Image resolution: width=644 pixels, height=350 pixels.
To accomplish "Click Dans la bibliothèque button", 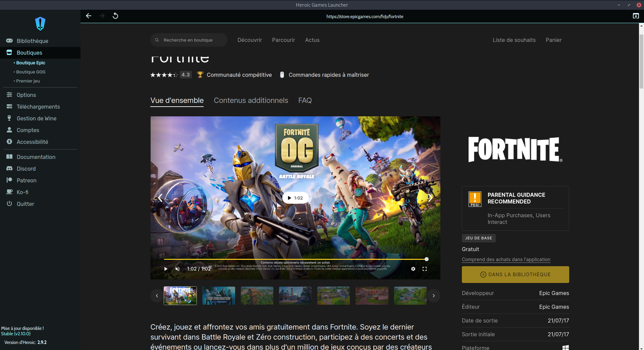I will coord(516,275).
